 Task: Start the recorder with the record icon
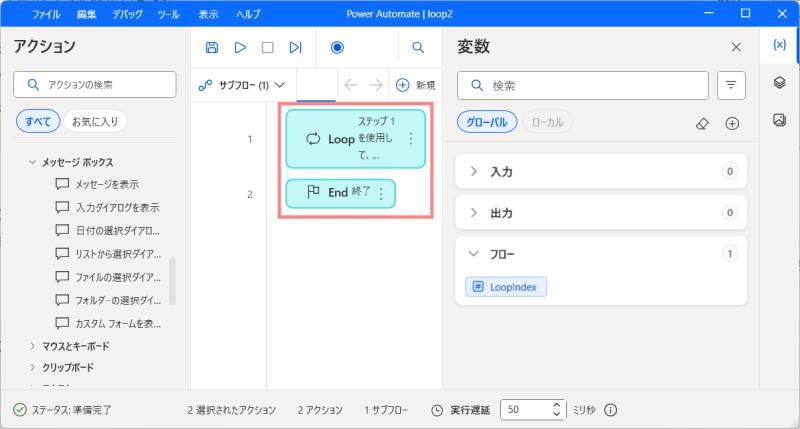click(x=337, y=47)
